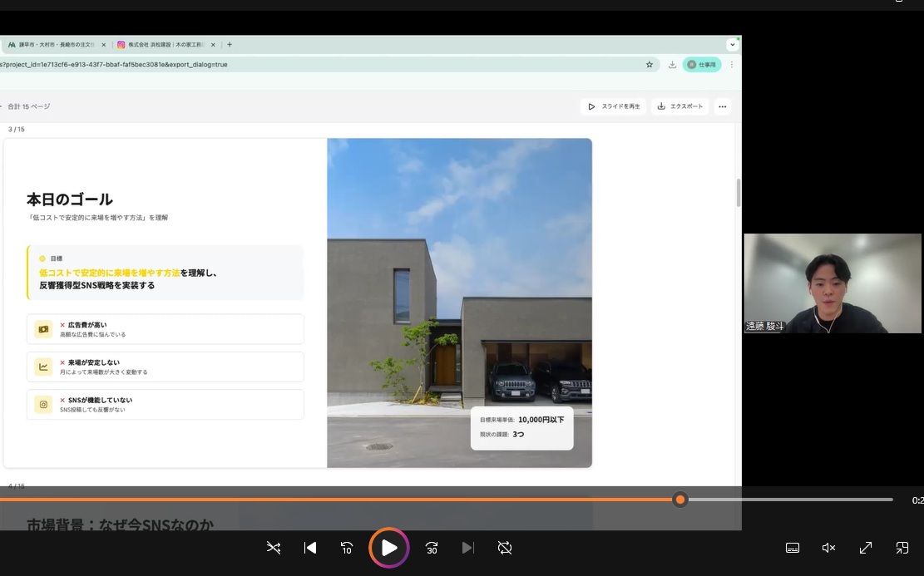
Task: Open the subtitles/captions options
Action: 793,548
